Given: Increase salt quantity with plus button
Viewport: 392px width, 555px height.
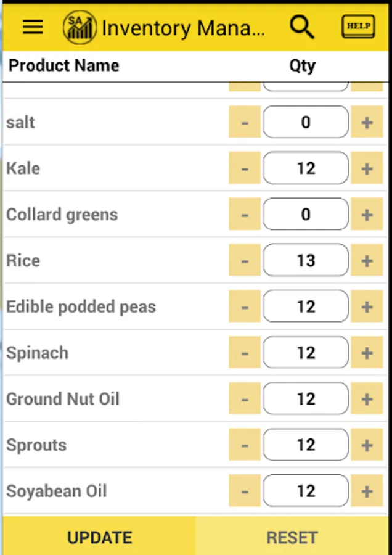Looking at the screenshot, I should click(367, 122).
